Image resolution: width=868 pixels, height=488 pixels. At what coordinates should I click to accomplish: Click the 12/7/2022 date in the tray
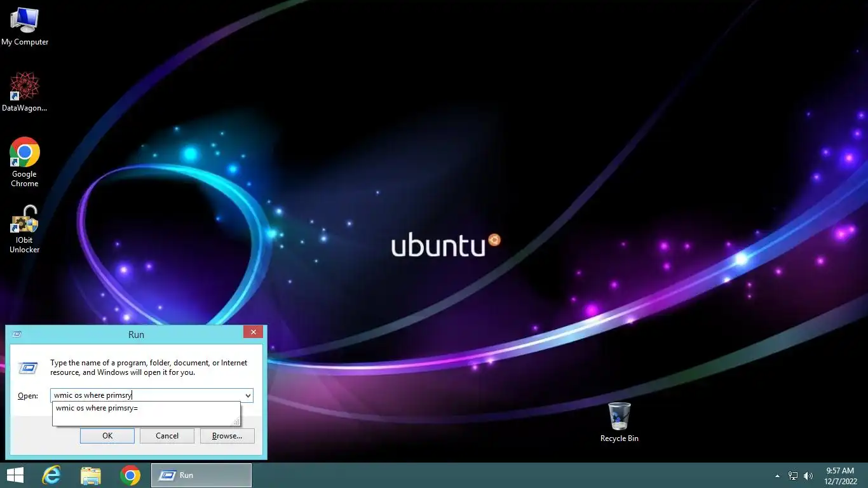(x=839, y=482)
